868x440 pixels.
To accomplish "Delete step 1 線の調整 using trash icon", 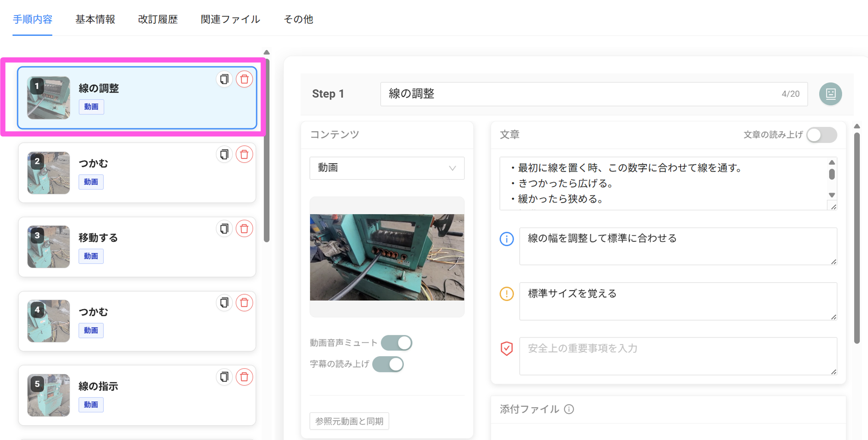I will (244, 79).
